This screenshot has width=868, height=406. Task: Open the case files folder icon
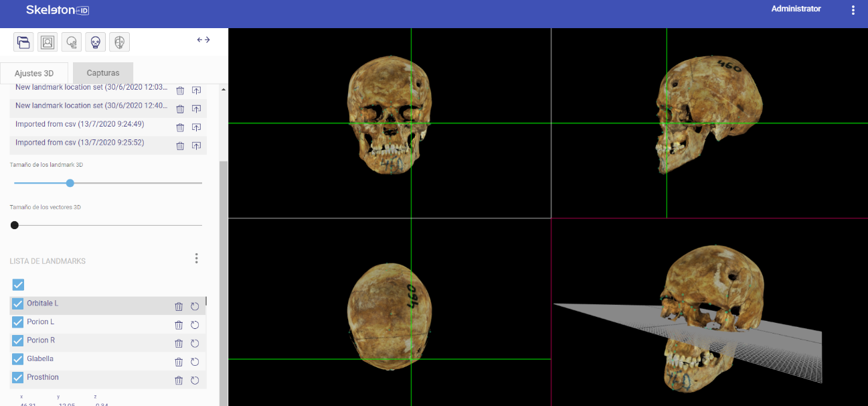click(23, 42)
